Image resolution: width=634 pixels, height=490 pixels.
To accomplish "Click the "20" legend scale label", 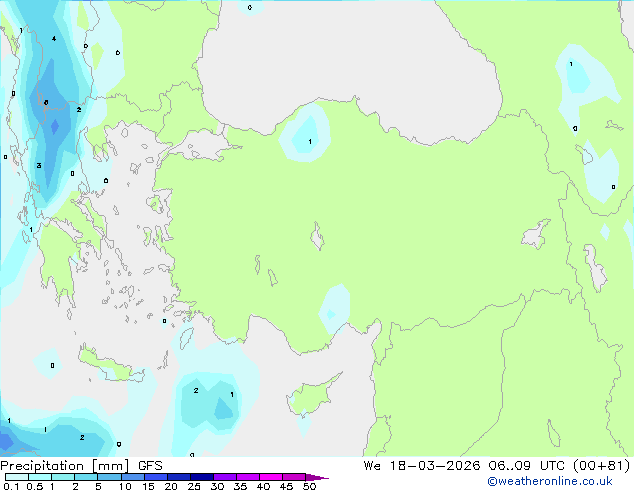I will (x=171, y=486).
